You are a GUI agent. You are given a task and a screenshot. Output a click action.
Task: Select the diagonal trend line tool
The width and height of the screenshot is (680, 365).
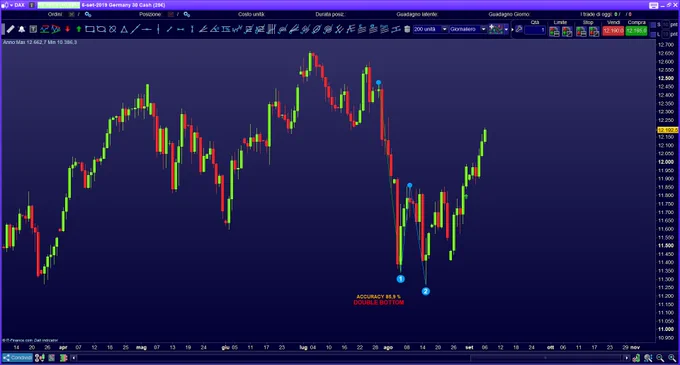[x=135, y=29]
